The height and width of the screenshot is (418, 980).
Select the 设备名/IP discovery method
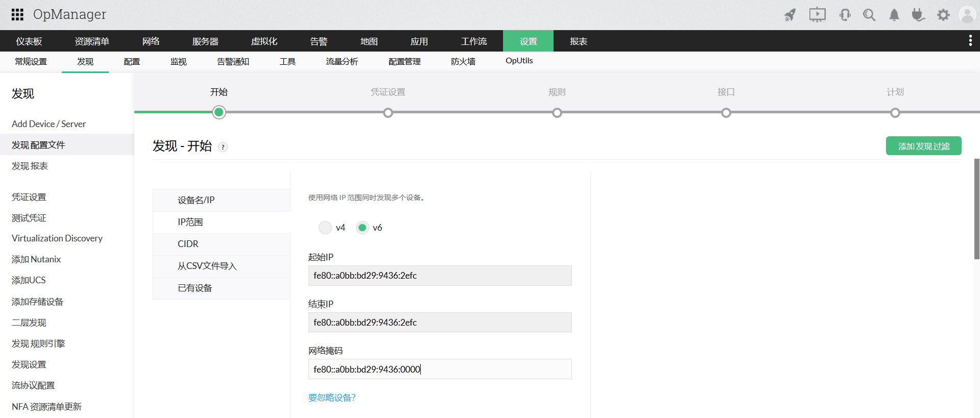(222, 200)
